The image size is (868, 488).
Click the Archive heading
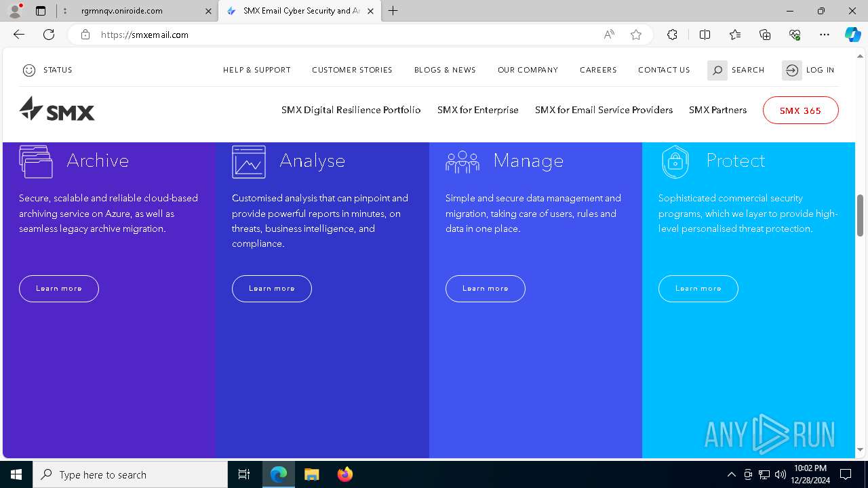pos(98,161)
